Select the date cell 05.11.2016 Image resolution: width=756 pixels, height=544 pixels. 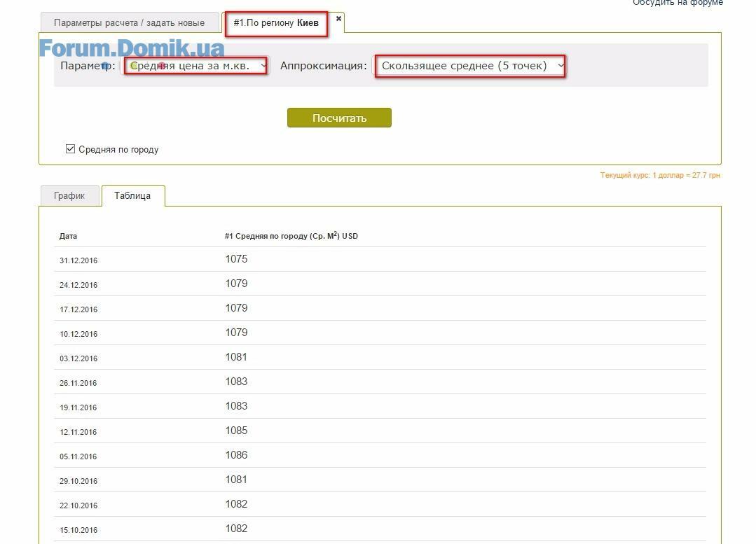78,457
